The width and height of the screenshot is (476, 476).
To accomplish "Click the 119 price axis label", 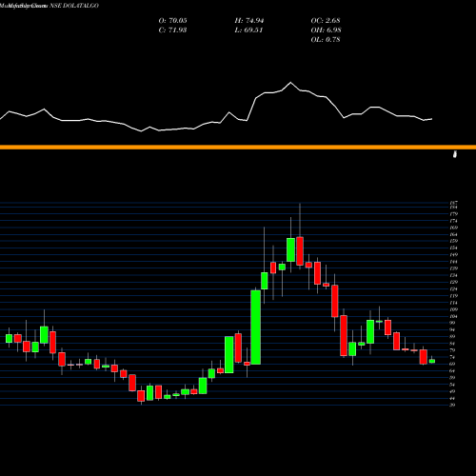I will coord(454,296).
